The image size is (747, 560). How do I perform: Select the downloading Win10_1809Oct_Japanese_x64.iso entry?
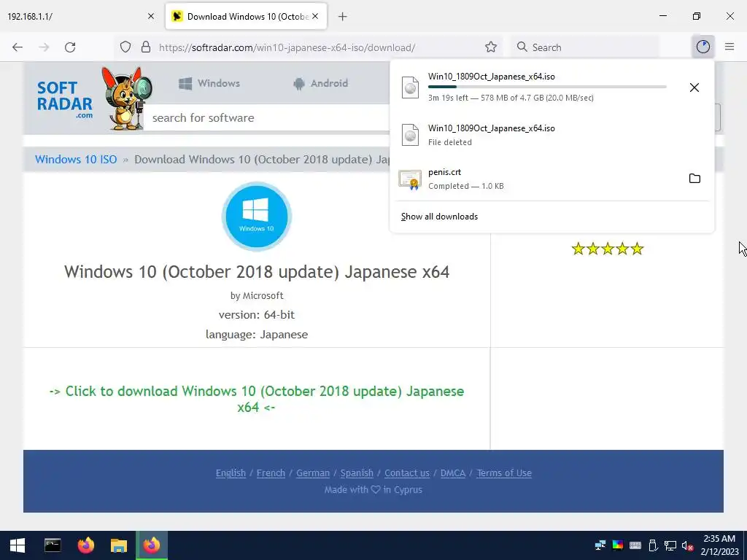click(x=551, y=87)
